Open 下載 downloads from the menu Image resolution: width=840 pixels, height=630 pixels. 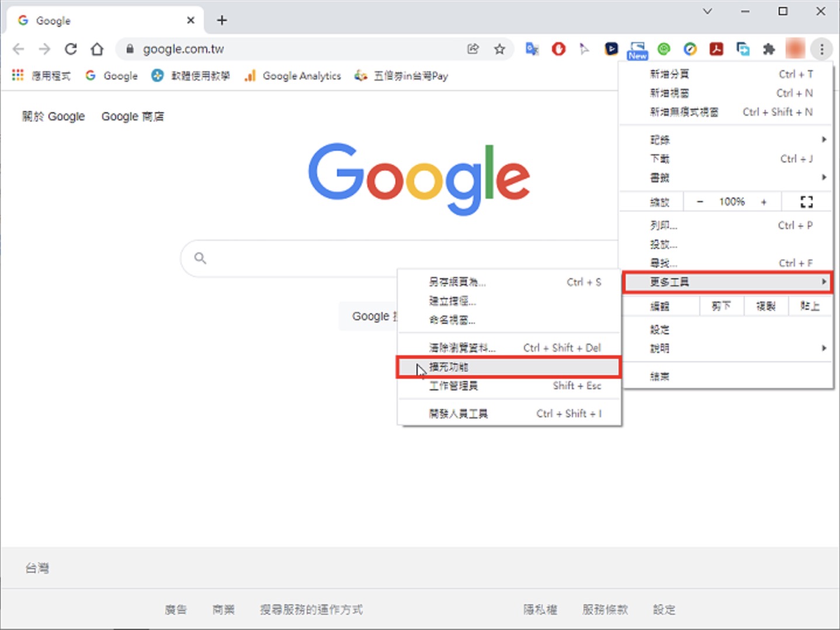pyautogui.click(x=726, y=159)
